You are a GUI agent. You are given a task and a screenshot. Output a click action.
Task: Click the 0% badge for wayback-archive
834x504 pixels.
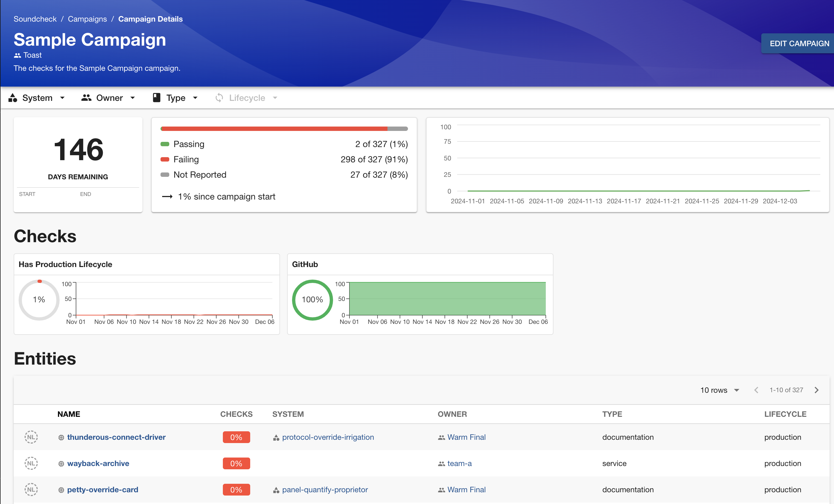[x=236, y=463]
